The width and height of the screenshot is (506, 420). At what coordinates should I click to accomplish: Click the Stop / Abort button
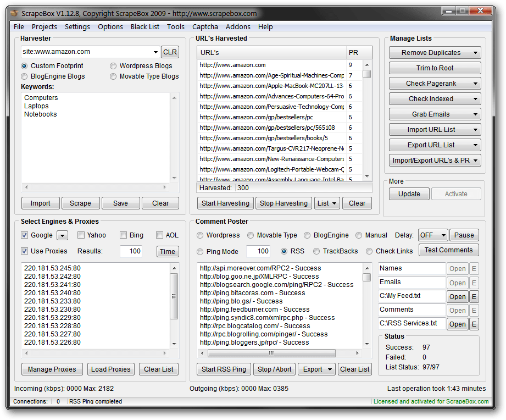pyautogui.click(x=274, y=369)
